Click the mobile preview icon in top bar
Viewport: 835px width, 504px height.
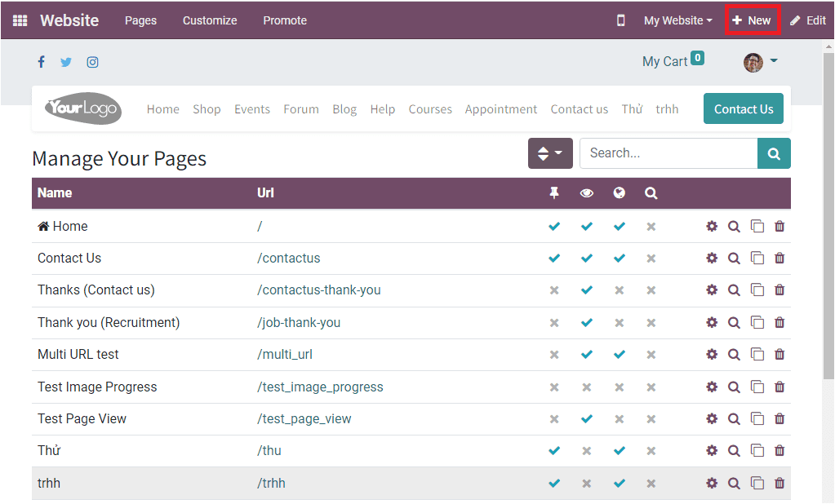click(620, 20)
